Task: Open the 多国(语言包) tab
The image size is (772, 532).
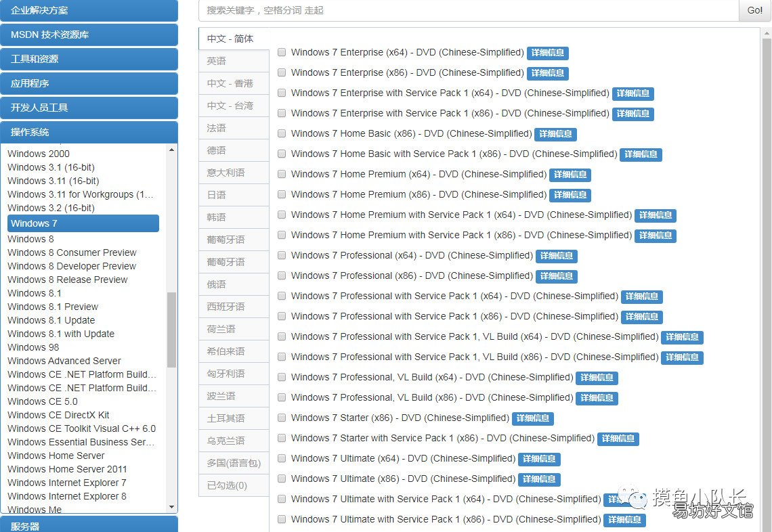Action: 234,463
